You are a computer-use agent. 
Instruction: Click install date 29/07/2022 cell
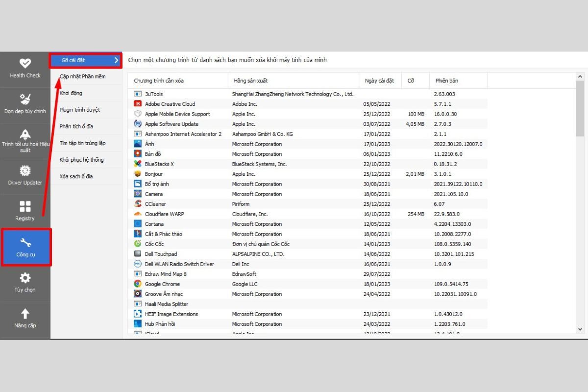click(x=377, y=274)
